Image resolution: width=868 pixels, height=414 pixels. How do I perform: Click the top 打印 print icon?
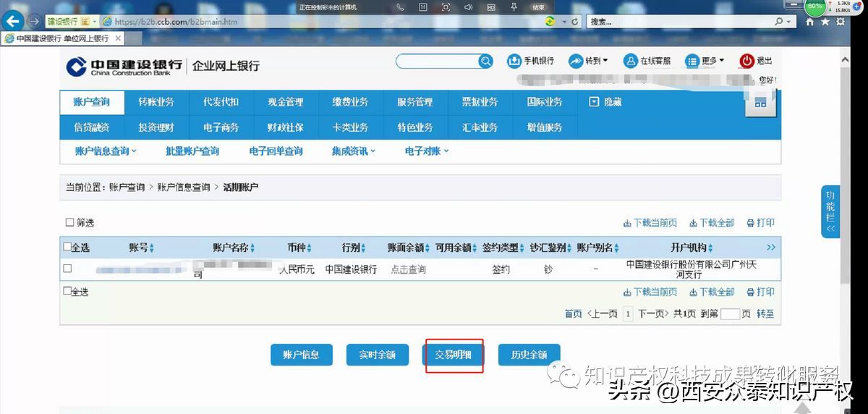point(751,223)
